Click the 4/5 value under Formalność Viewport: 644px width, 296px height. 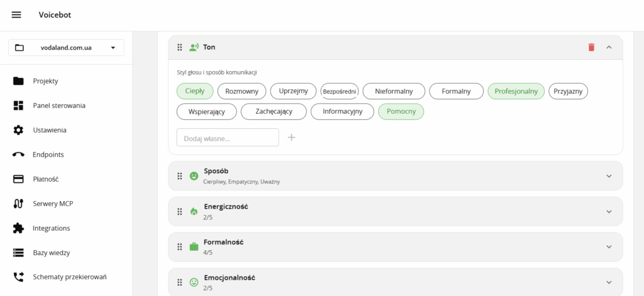(x=208, y=253)
